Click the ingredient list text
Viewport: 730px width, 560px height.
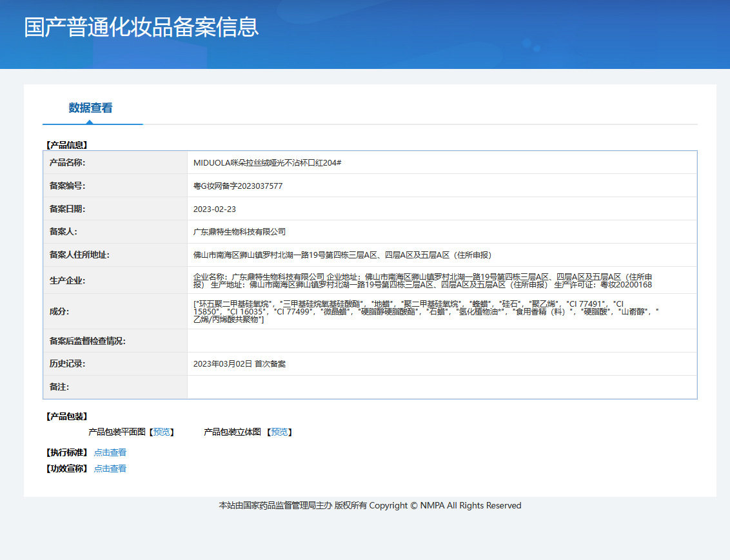point(426,312)
